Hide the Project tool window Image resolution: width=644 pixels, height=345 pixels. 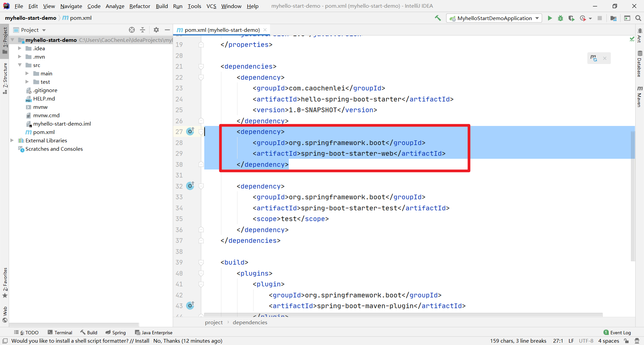(x=167, y=30)
